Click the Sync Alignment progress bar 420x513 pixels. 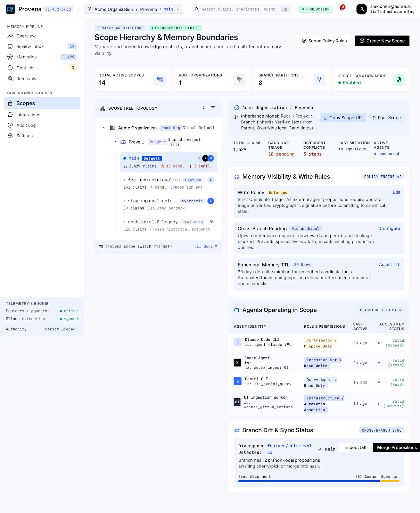tap(319, 481)
